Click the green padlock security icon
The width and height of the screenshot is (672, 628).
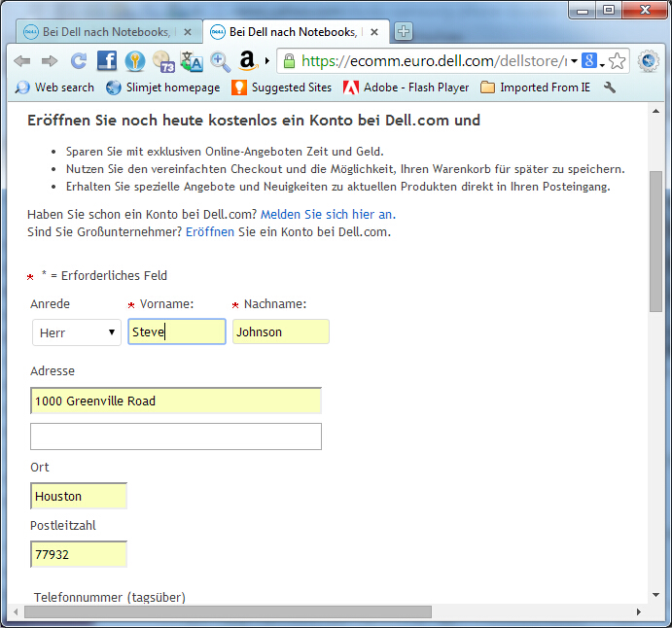(289, 61)
